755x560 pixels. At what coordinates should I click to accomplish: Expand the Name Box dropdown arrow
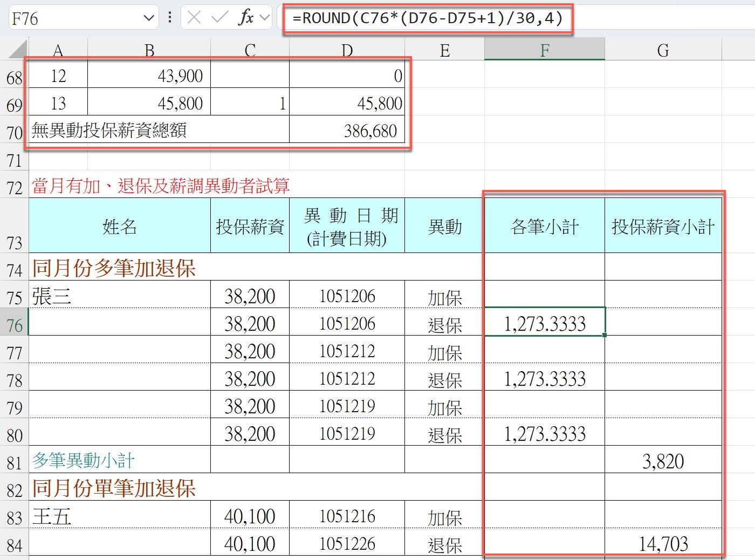(x=149, y=18)
